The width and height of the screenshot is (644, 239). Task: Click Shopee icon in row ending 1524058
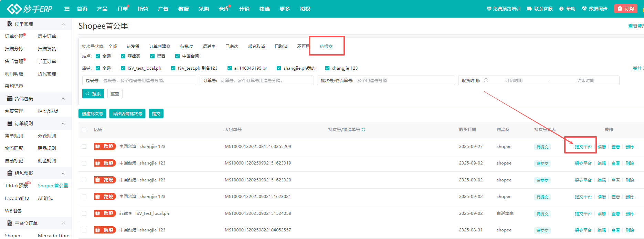click(98, 213)
